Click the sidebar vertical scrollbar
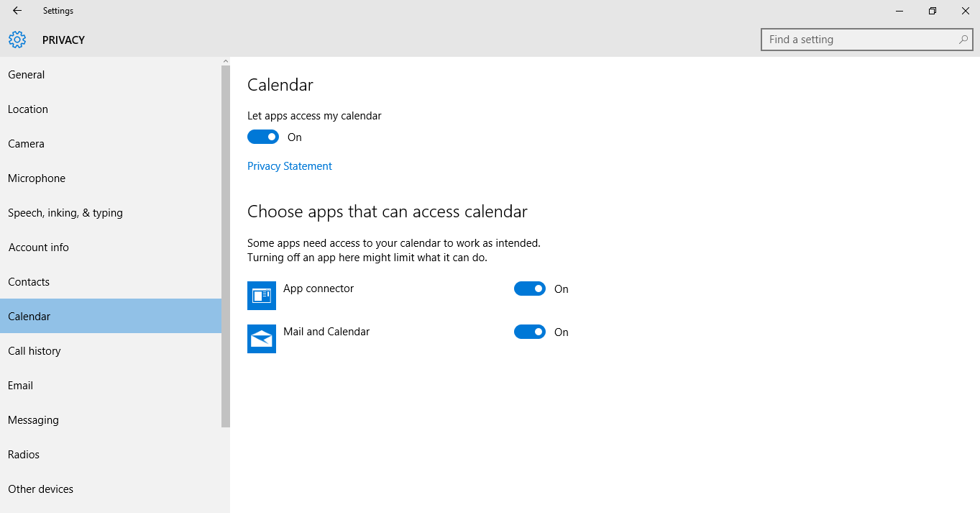Viewport: 980px width, 513px height. click(226, 246)
